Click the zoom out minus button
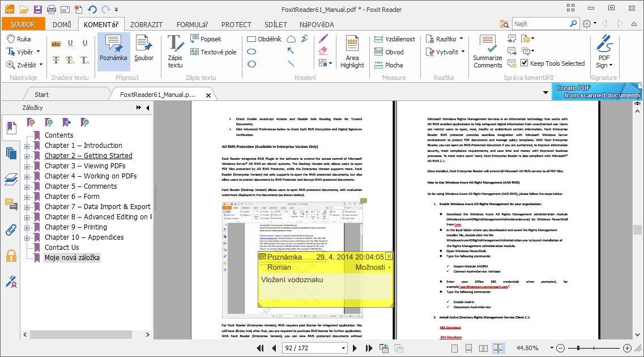Image resolution: width=644 pixels, height=357 pixels. click(x=560, y=348)
